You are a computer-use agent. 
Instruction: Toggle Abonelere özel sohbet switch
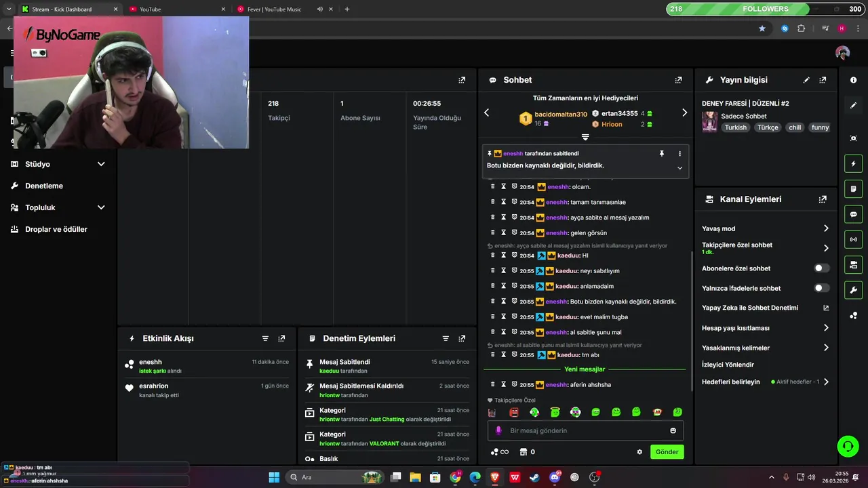(821, 268)
